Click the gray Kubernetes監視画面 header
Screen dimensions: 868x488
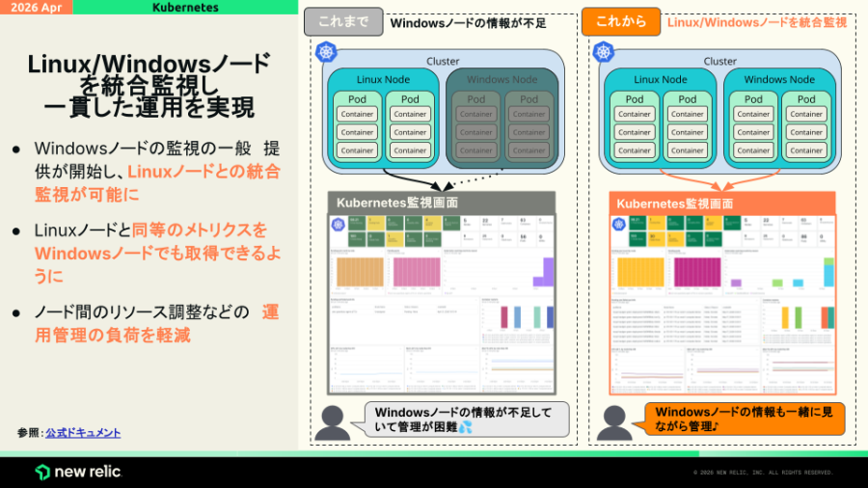441,203
